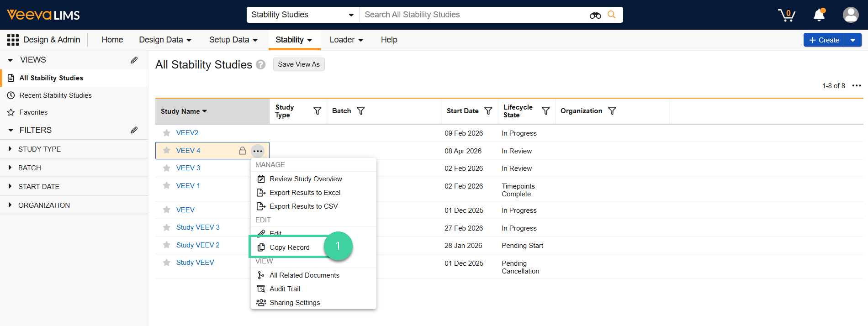The width and height of the screenshot is (868, 326).
Task: Click the Save View As button
Action: 298,64
